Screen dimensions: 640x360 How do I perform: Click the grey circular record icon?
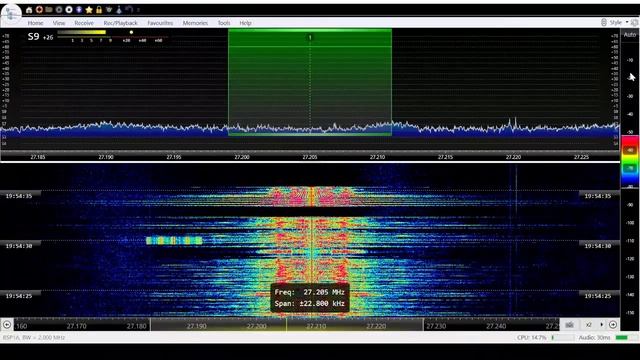pos(59,10)
